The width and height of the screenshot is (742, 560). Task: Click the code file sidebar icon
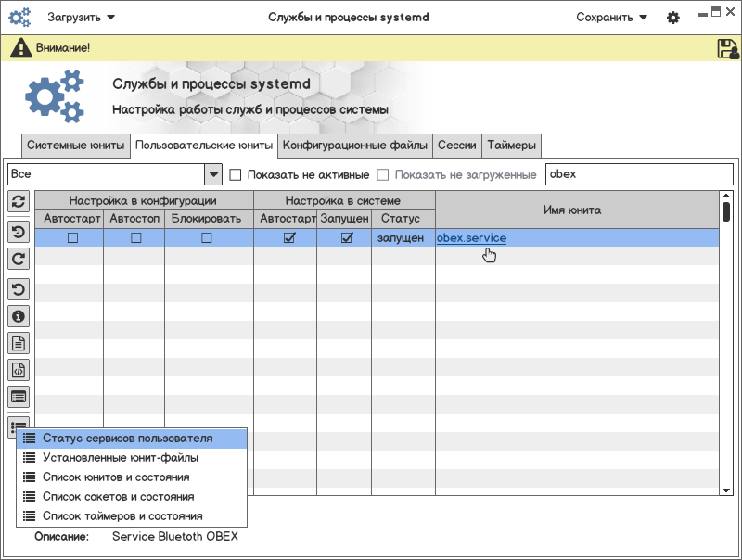pos(19,370)
